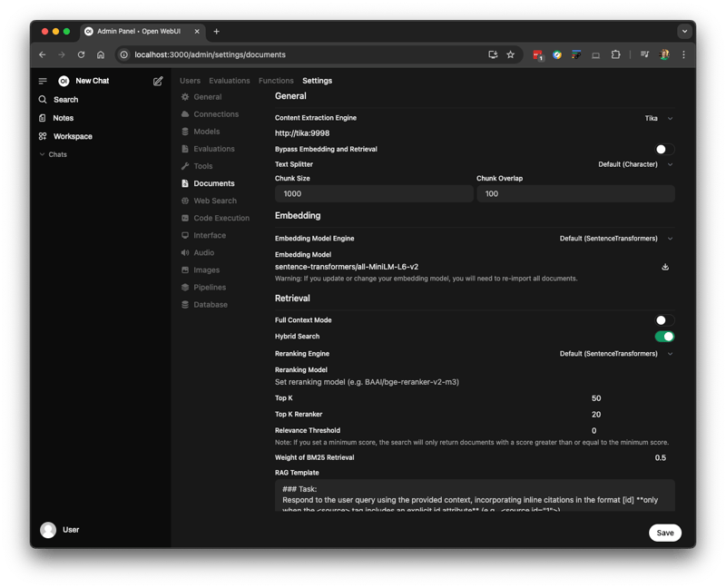
Task: Turn on Full Context Mode toggle
Action: click(664, 320)
